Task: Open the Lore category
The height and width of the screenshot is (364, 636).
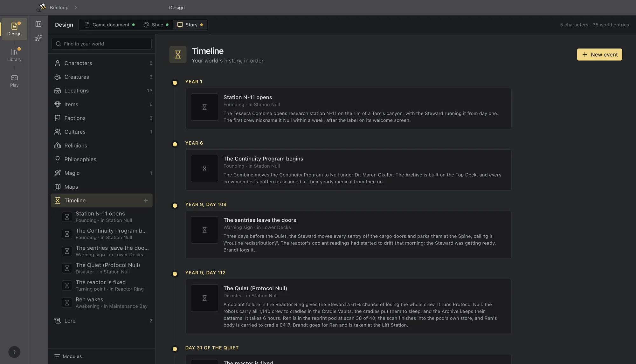Action: tap(102, 321)
